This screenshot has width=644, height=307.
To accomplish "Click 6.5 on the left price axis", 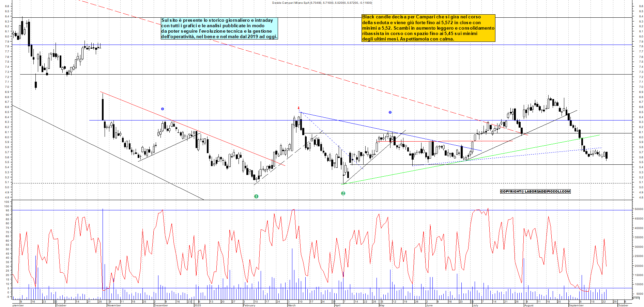I will [x=7, y=112].
